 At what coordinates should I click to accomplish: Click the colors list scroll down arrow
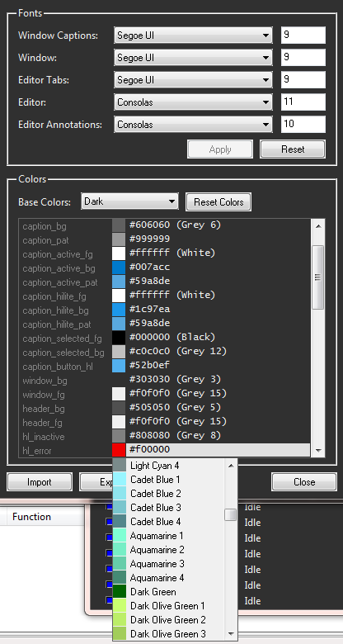[x=317, y=451]
